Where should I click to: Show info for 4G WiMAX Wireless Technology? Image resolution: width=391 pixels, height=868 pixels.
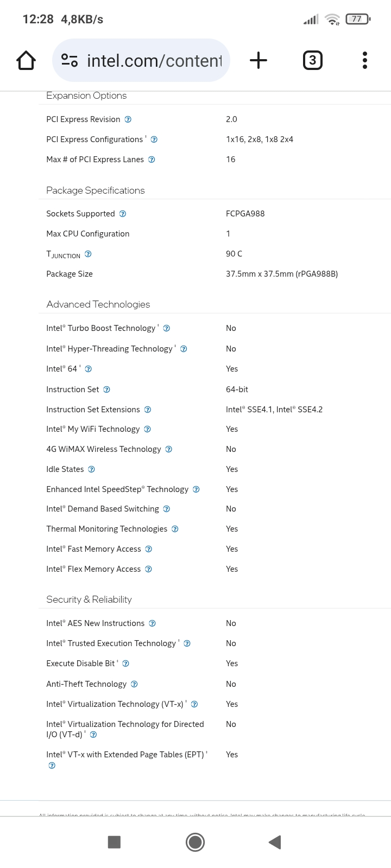click(x=169, y=449)
